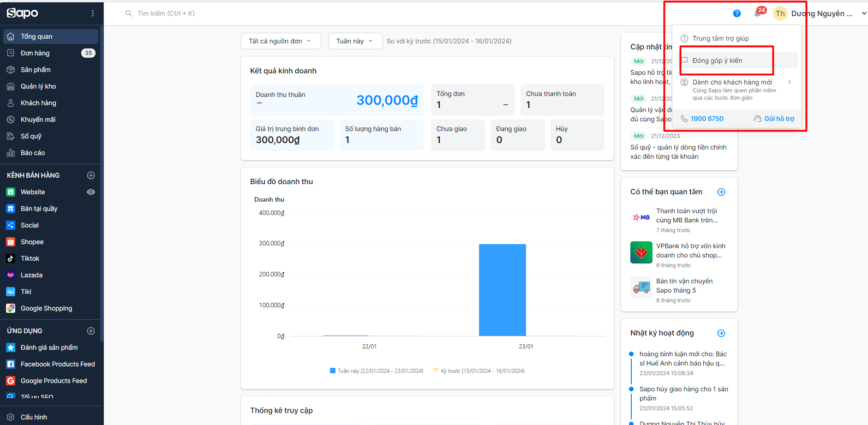Add a new app (Ứng dụng plus)
Screen dimensions: 868x425
click(91, 331)
